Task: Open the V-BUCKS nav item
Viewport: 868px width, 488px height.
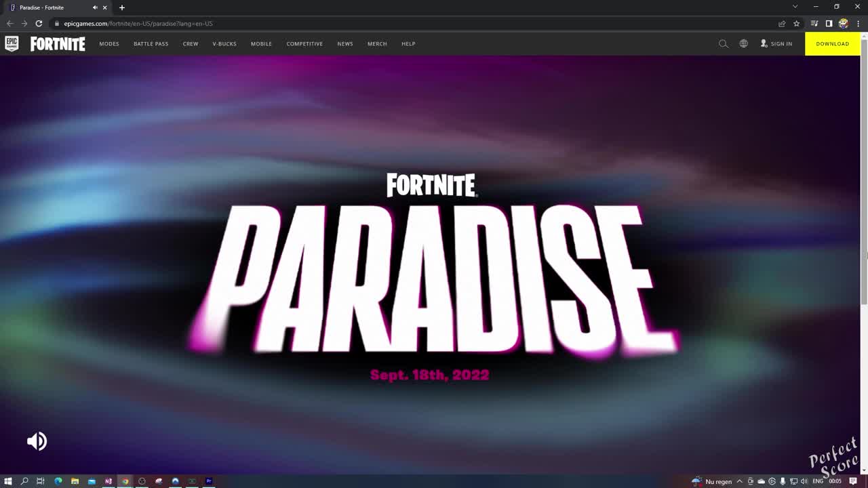Action: (x=224, y=44)
